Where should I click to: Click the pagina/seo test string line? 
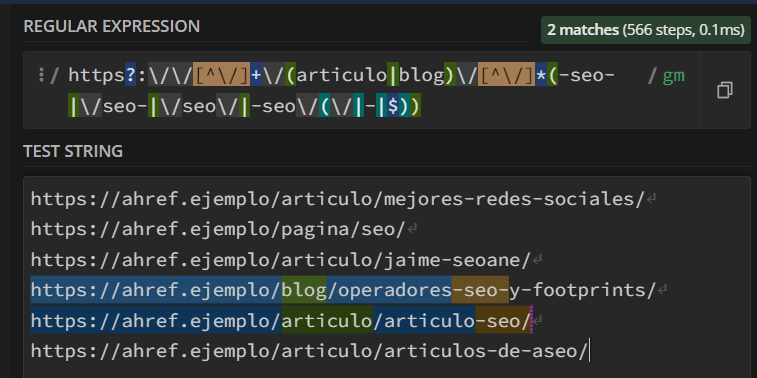(x=218, y=229)
